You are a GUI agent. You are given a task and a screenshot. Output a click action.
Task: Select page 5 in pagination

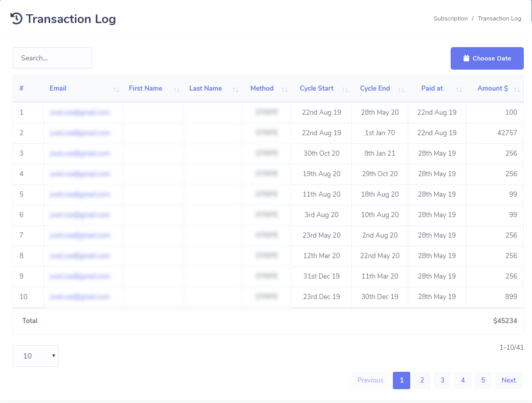pos(483,380)
